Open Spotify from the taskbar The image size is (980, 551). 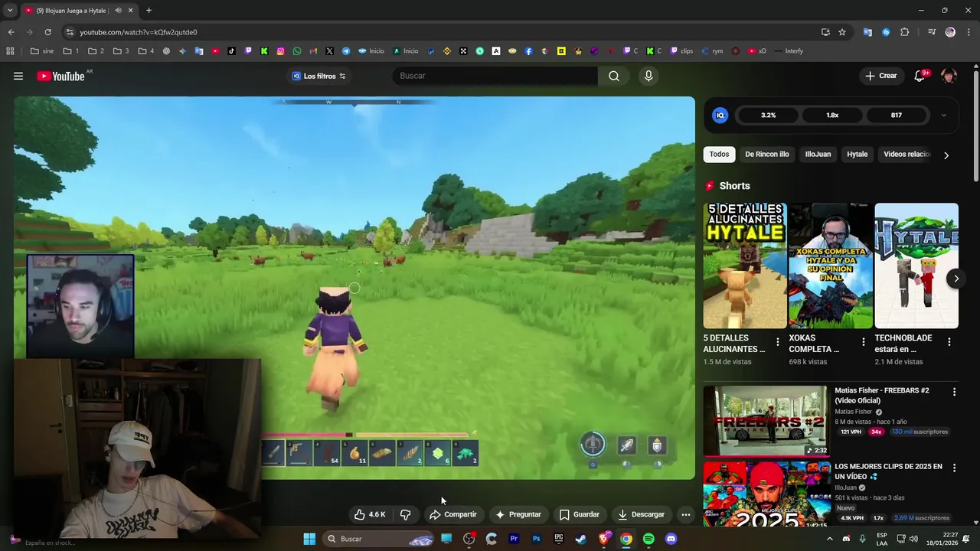pyautogui.click(x=648, y=539)
